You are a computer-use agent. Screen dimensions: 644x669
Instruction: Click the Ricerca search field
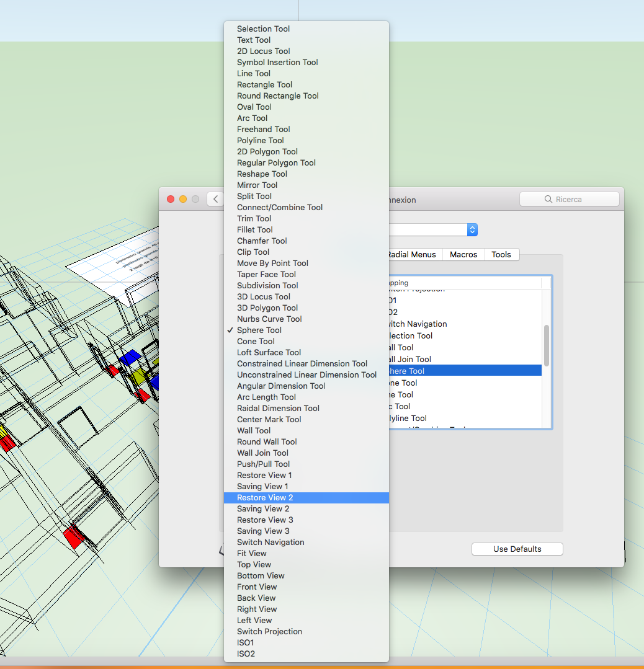(569, 199)
